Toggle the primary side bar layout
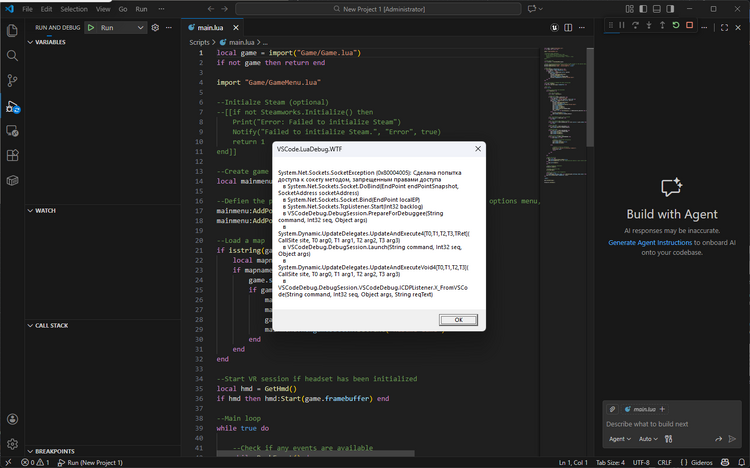 643,9
